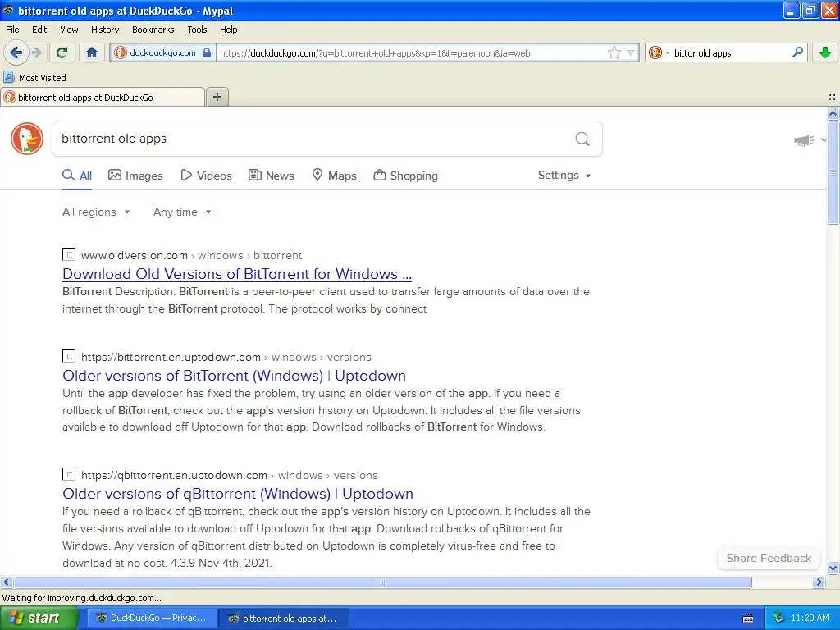This screenshot has width=840, height=630.
Task: Click the padlock icon in address bar
Action: (207, 52)
